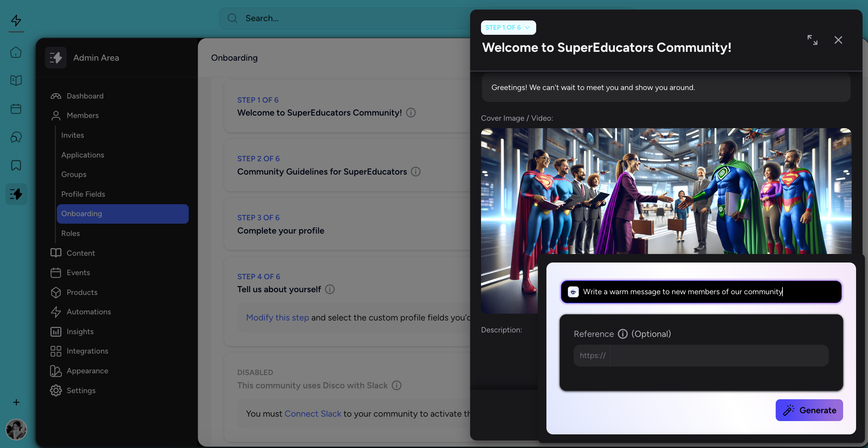
Task: Follow the Connect Slack link
Action: coord(313,414)
